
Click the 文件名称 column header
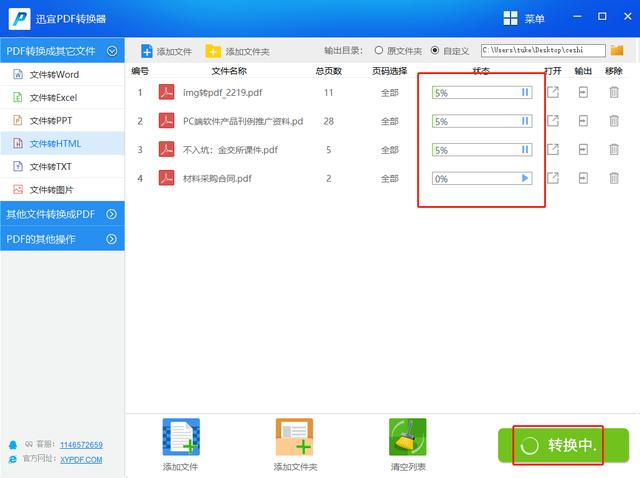pos(229,71)
